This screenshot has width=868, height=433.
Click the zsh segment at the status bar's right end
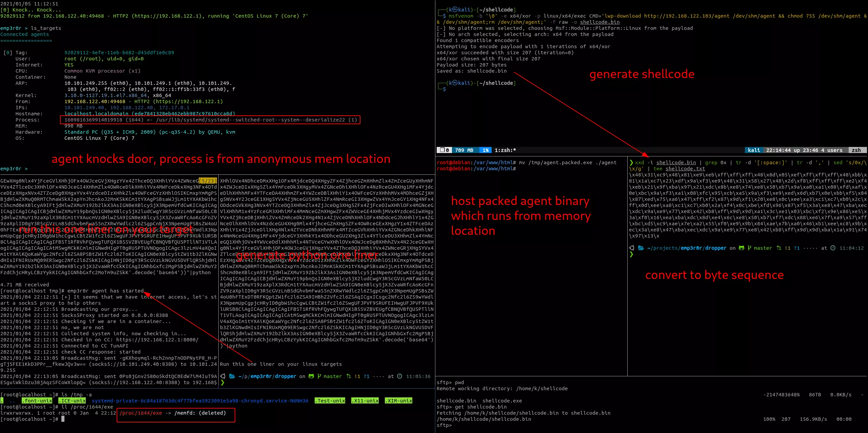(856, 150)
